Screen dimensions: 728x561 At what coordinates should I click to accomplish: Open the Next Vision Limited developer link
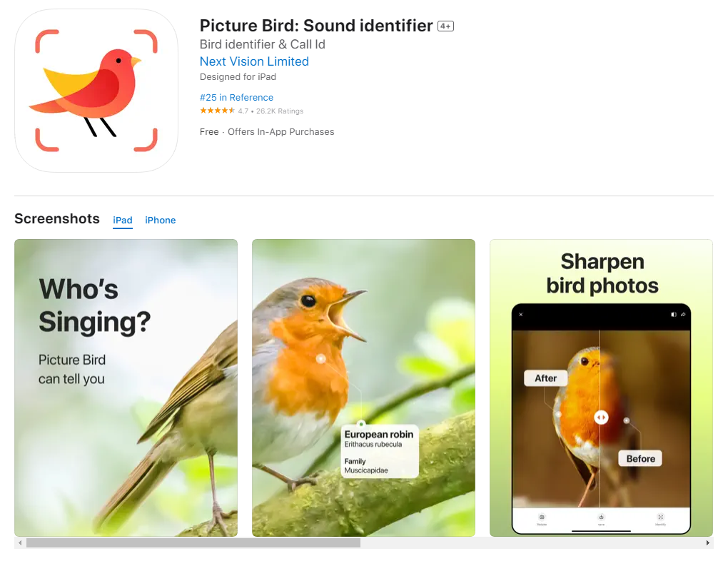[254, 61]
